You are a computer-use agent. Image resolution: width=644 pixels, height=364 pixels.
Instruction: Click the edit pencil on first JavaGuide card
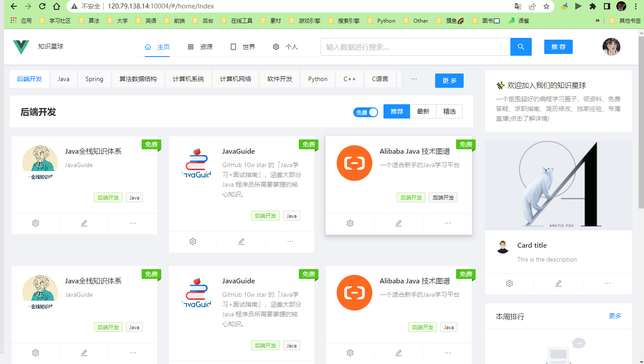coord(241,241)
